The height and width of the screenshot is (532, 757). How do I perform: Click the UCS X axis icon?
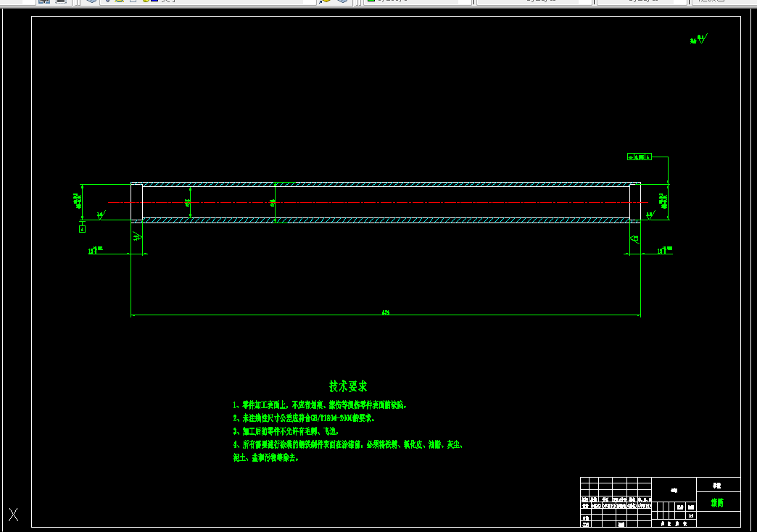14,515
